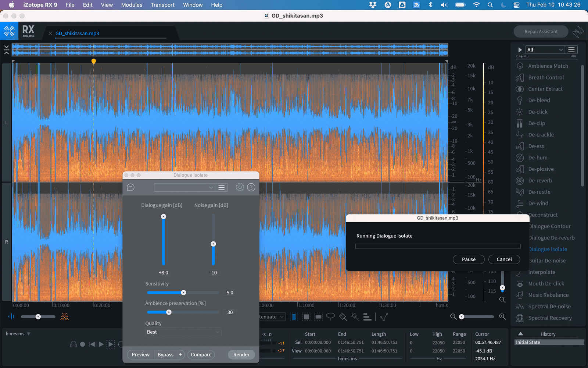Open the preset hamburger menu in Dialogue Isolate

tap(221, 187)
